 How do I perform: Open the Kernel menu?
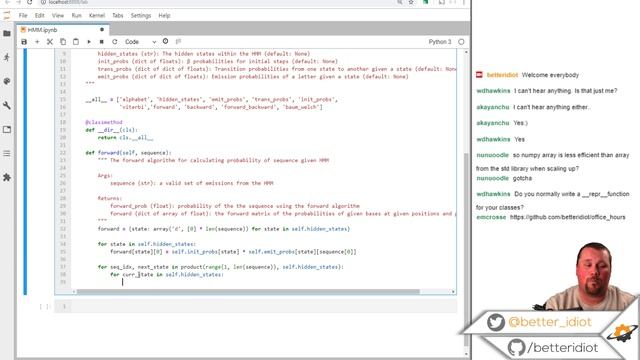[97, 16]
